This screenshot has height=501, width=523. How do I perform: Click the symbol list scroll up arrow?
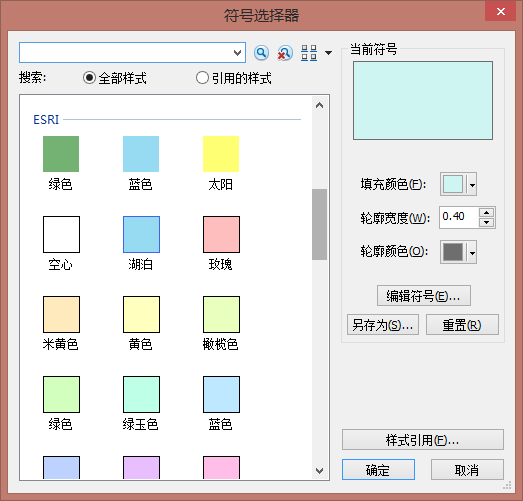click(320, 105)
